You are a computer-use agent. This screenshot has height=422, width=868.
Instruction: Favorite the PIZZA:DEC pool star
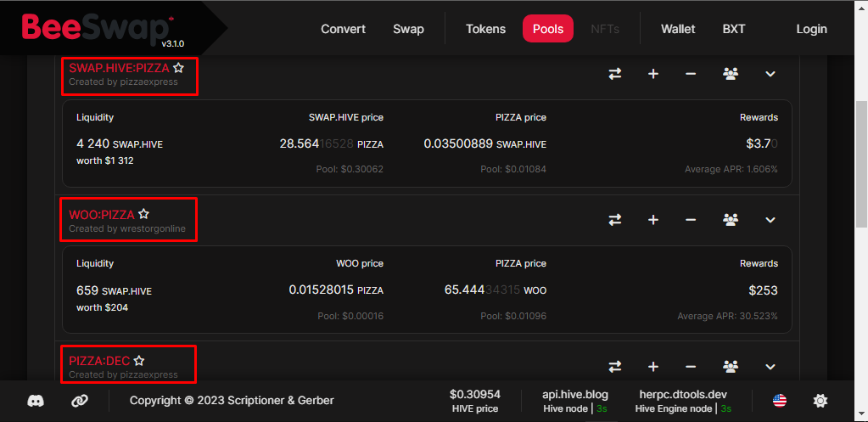(x=139, y=361)
